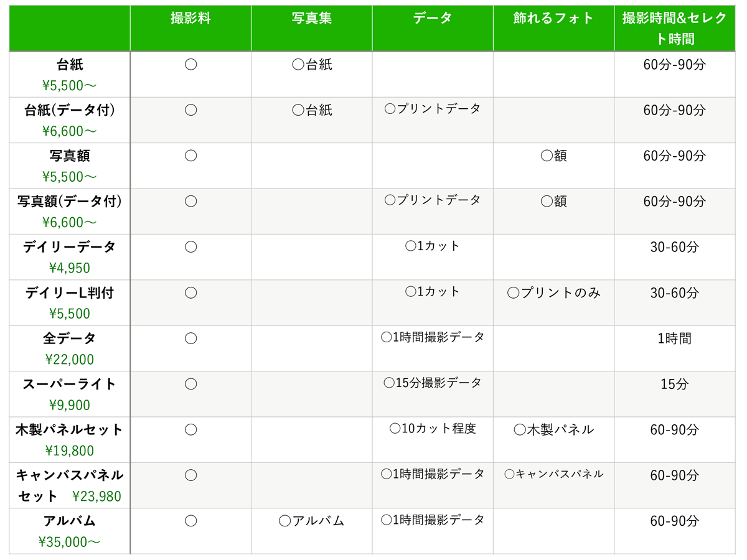Screen dimensions: 747x560
Task: Click the ¥9,900 price for スーパーライト
Action: tap(70, 405)
